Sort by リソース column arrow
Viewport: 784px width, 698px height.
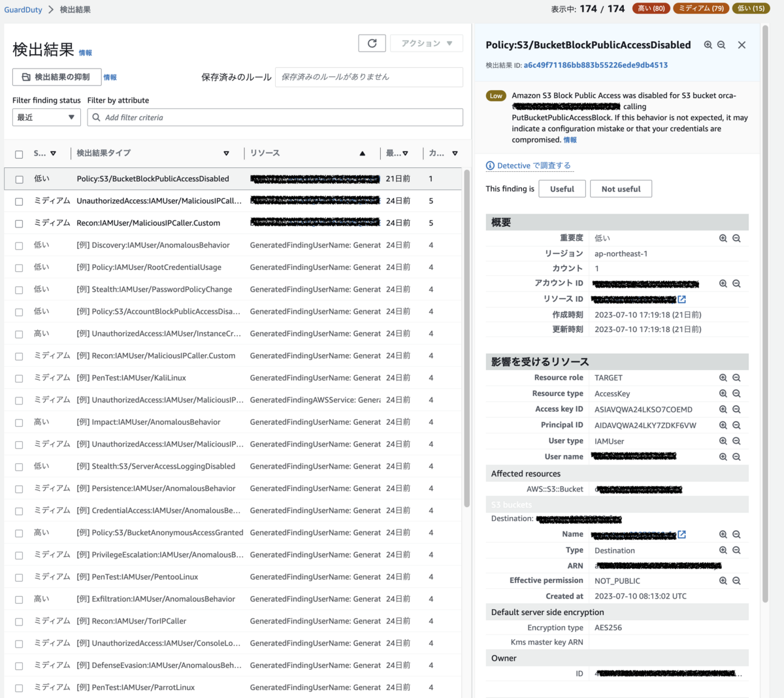point(362,154)
